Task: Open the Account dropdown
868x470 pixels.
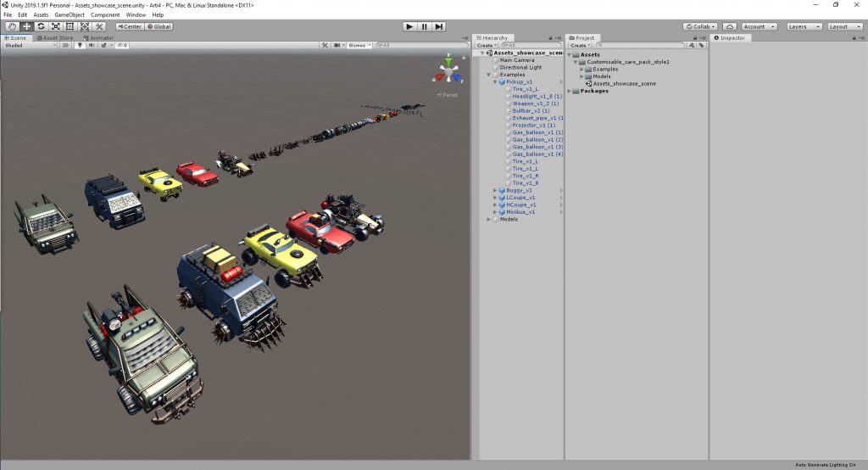Action: point(759,26)
